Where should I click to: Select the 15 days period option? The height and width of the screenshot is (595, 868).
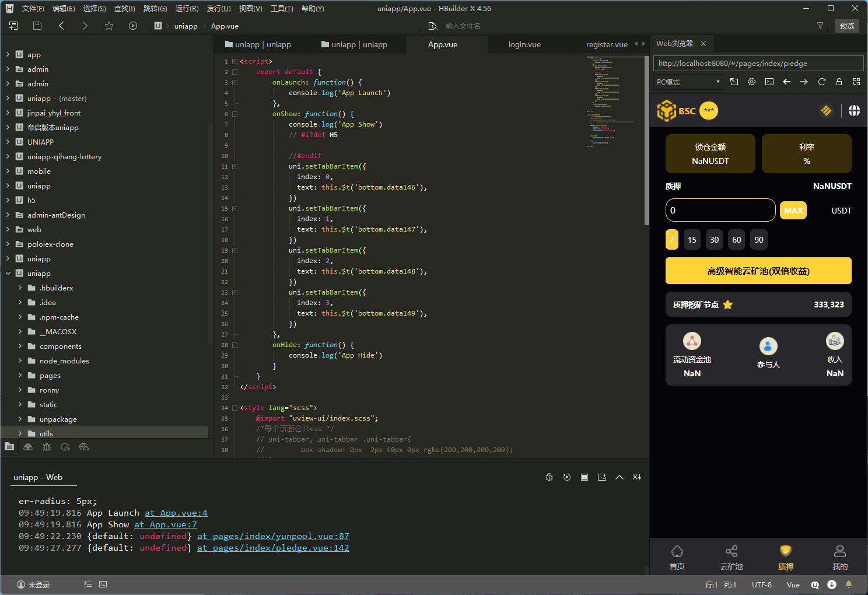coord(692,240)
